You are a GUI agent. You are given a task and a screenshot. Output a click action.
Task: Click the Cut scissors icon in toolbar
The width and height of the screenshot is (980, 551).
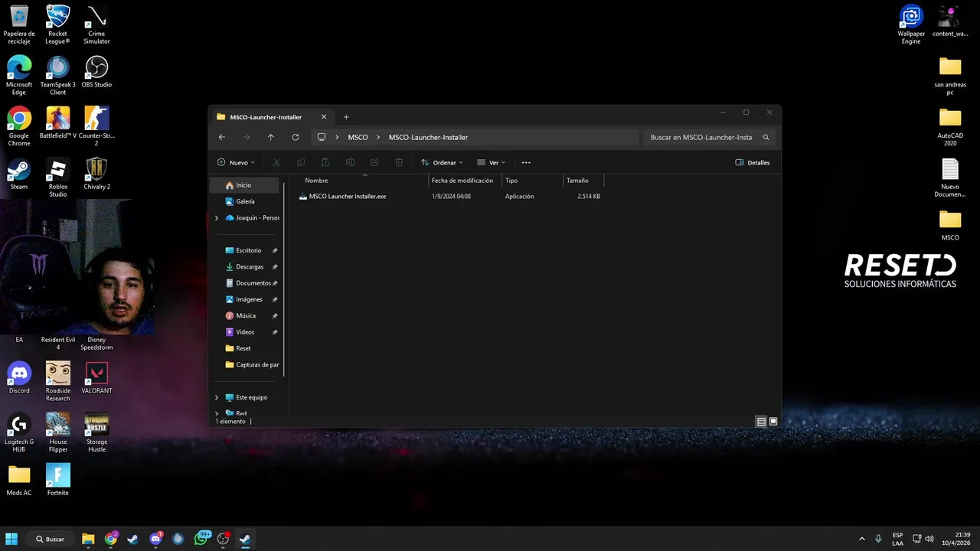pyautogui.click(x=276, y=162)
